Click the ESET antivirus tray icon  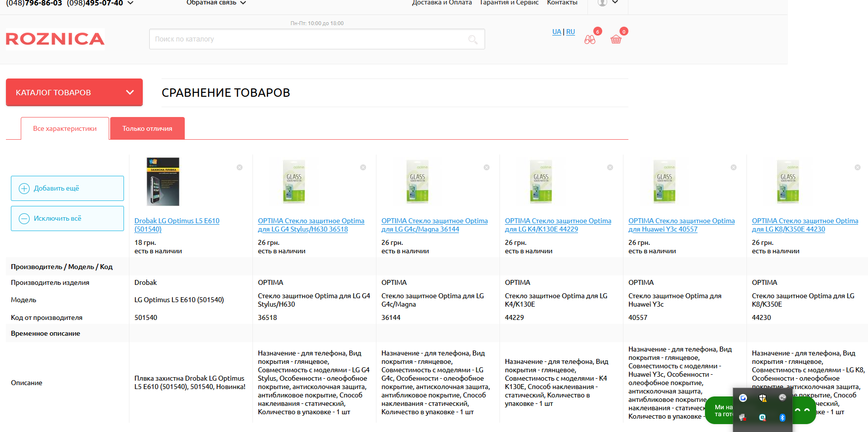click(x=763, y=418)
